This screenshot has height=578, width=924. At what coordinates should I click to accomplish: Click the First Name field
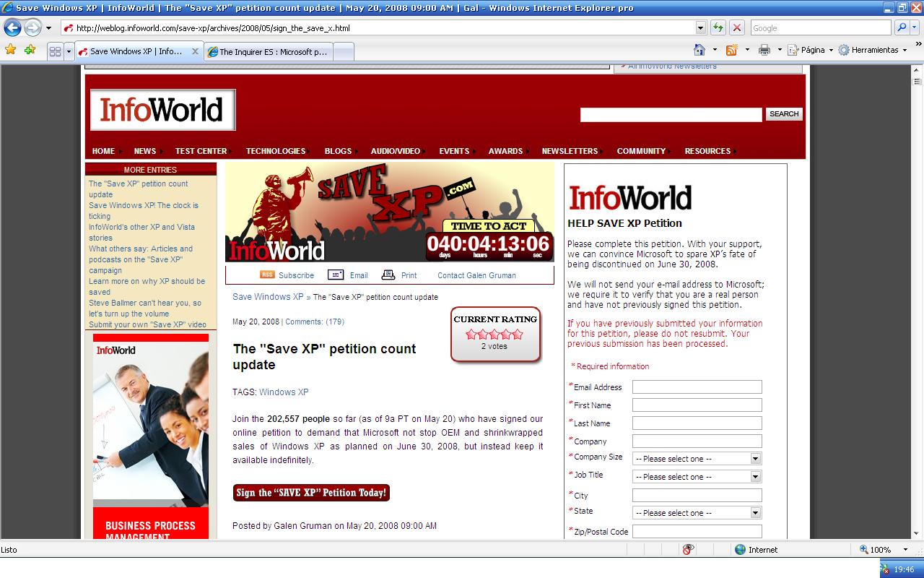(697, 405)
